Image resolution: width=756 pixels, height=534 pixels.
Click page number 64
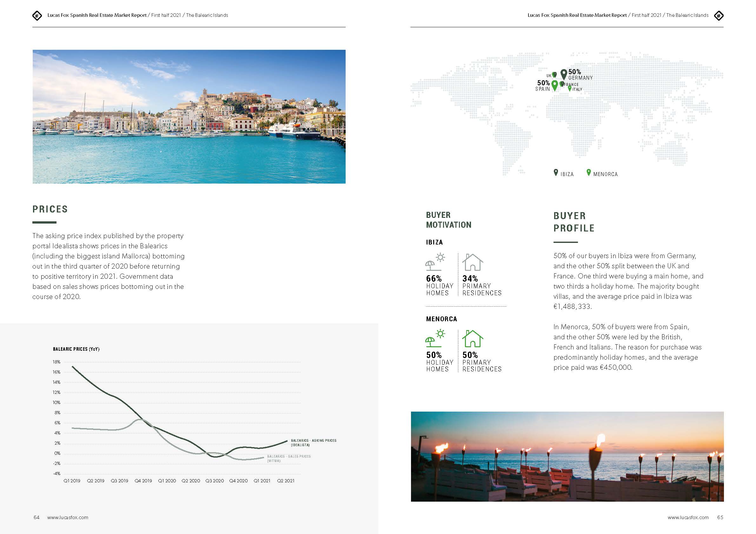click(x=36, y=517)
